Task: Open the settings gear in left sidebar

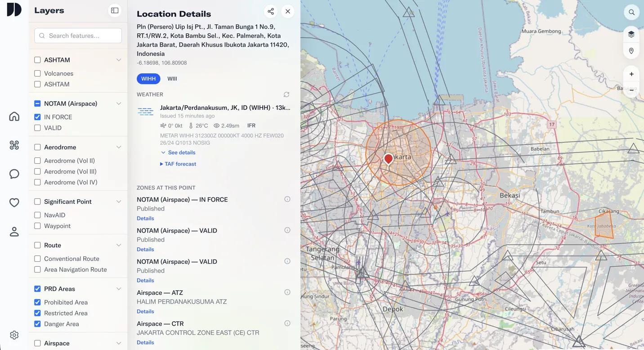Action: pyautogui.click(x=14, y=335)
